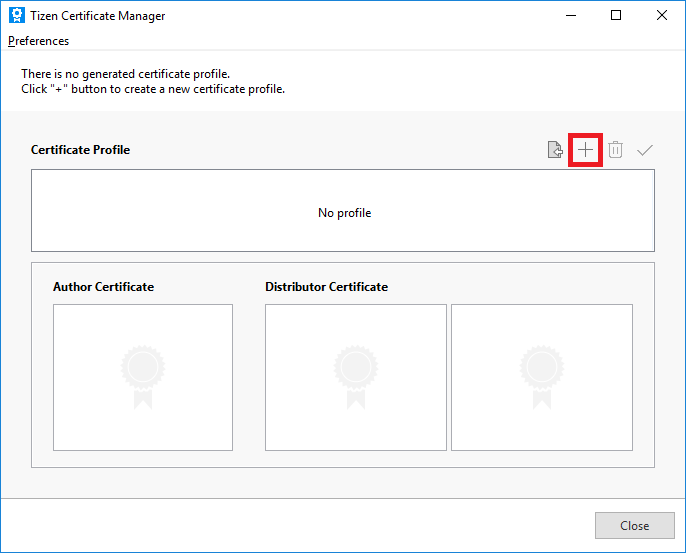Click the checkmark icon to activate profile
This screenshot has width=686, height=554.
pyautogui.click(x=645, y=150)
